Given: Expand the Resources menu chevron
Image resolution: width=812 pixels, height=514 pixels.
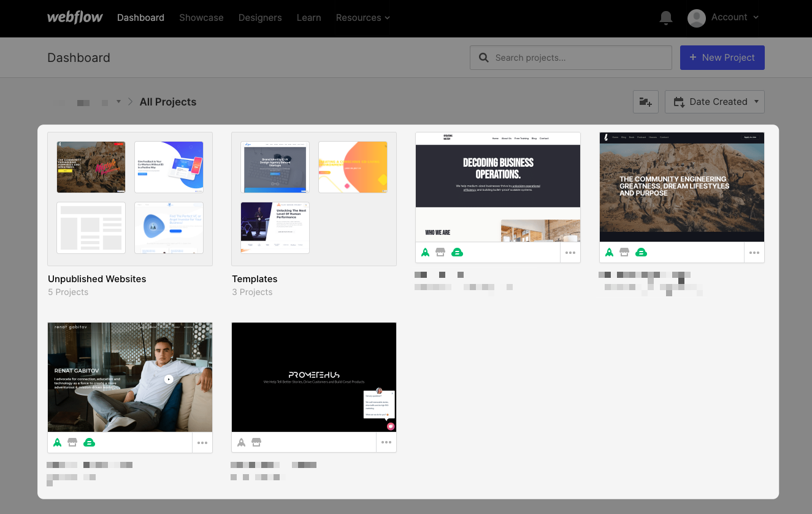Looking at the screenshot, I should coord(387,18).
